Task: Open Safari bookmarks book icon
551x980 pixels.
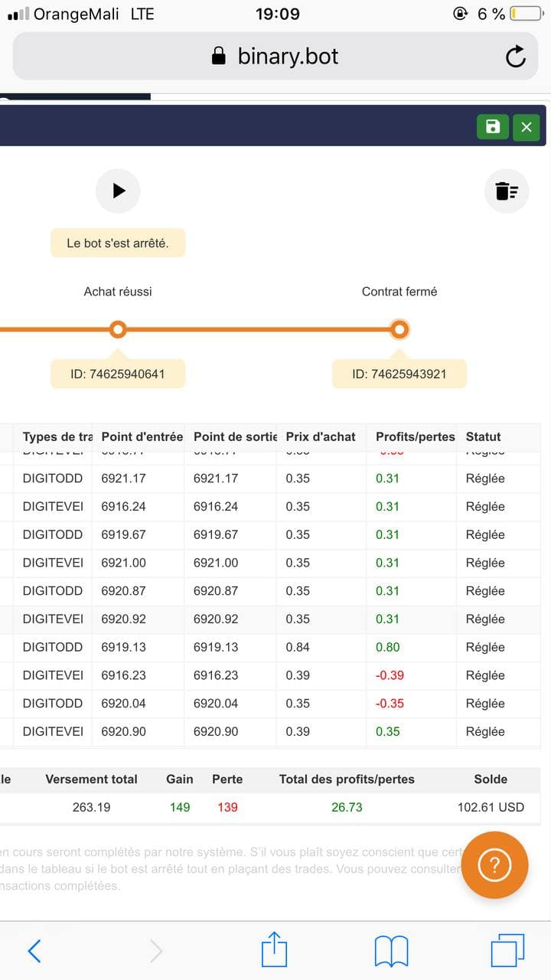Action: pyautogui.click(x=391, y=952)
